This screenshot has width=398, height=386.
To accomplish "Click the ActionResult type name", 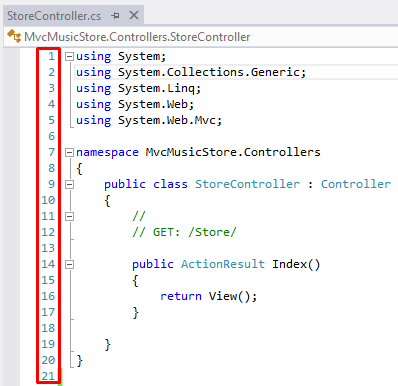I will point(223,264).
